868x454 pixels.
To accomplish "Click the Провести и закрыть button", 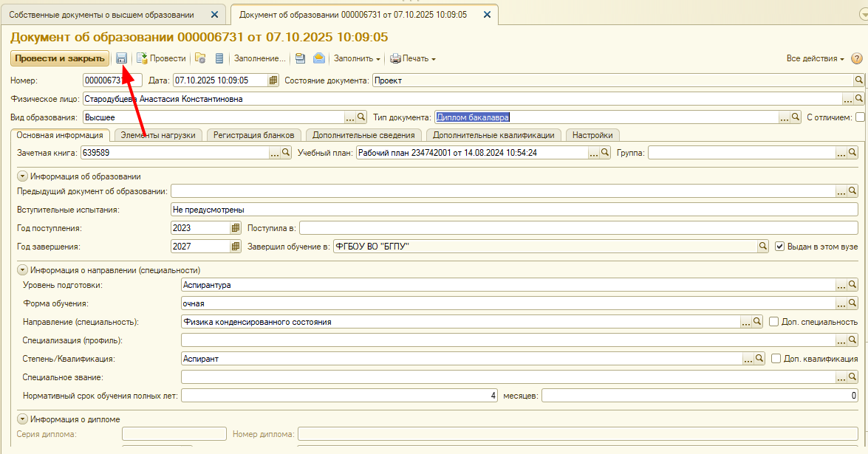I will pos(59,58).
